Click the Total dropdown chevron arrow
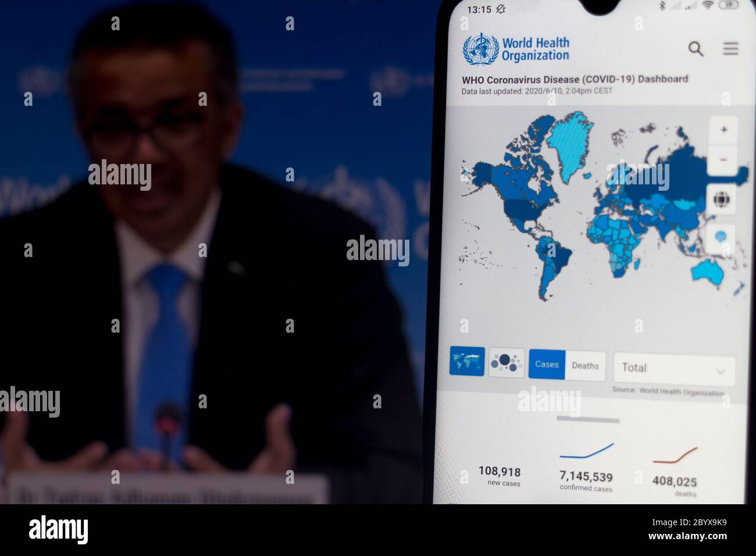756x556 pixels. click(721, 372)
